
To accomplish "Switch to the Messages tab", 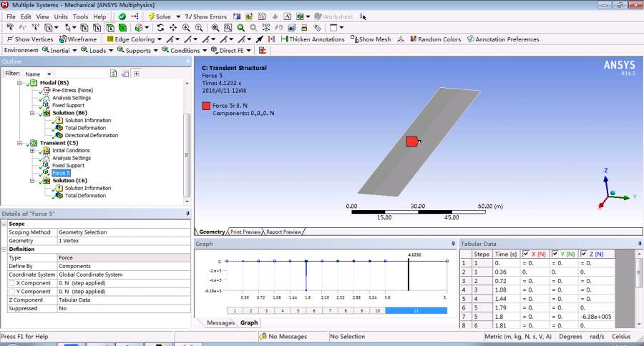I will (x=220, y=322).
